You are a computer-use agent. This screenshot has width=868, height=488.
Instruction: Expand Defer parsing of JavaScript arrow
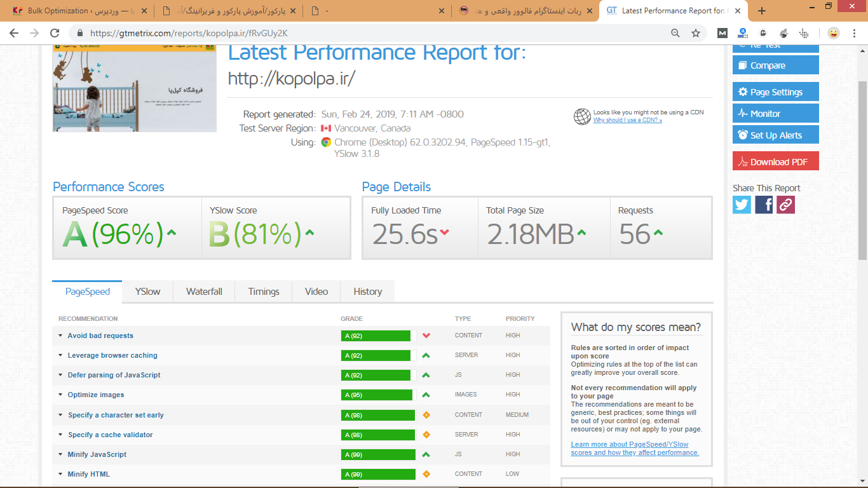(60, 375)
